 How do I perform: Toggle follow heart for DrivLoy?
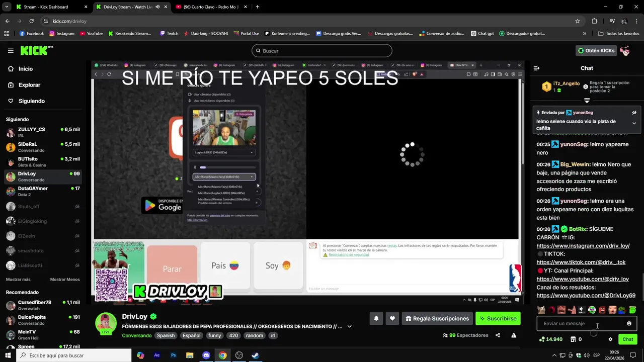click(392, 318)
